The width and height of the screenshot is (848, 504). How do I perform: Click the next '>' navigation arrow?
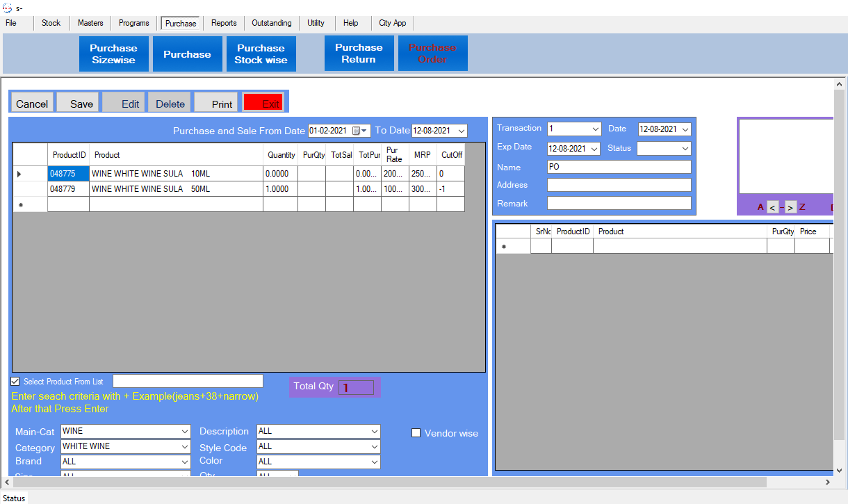(791, 207)
